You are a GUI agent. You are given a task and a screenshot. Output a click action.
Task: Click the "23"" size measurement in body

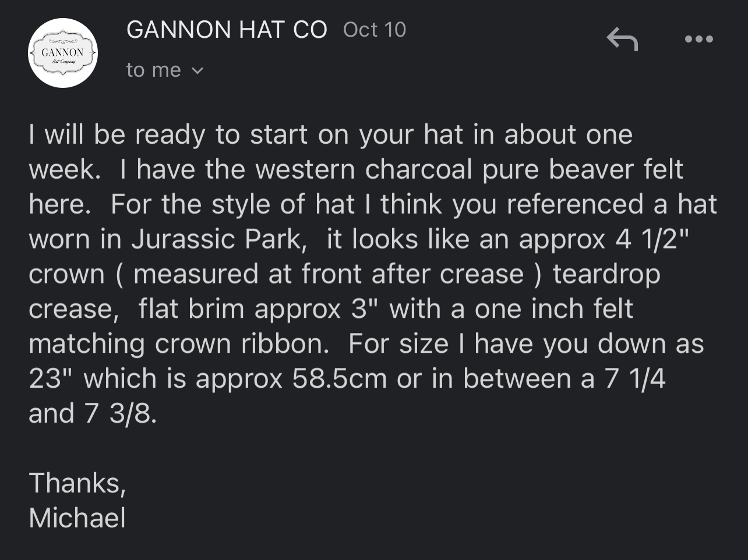[x=52, y=379]
